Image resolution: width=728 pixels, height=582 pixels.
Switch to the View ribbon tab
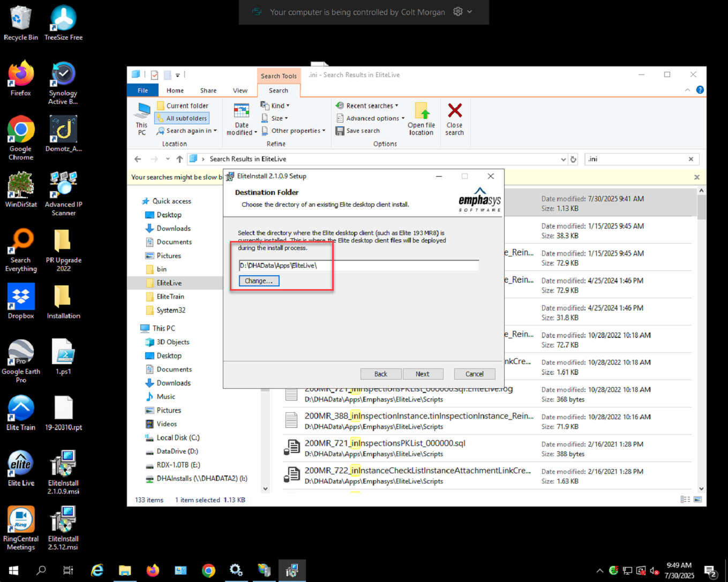pyautogui.click(x=240, y=90)
